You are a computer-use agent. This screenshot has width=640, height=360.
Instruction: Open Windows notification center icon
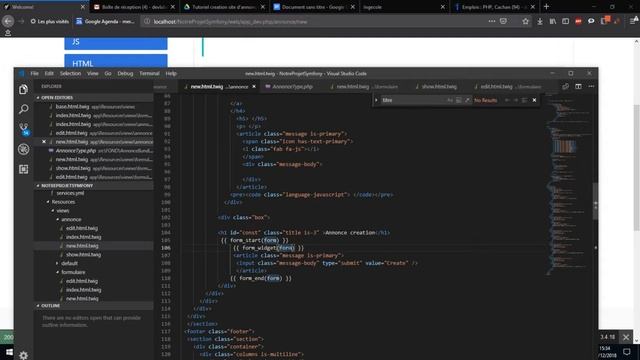(x=627, y=352)
